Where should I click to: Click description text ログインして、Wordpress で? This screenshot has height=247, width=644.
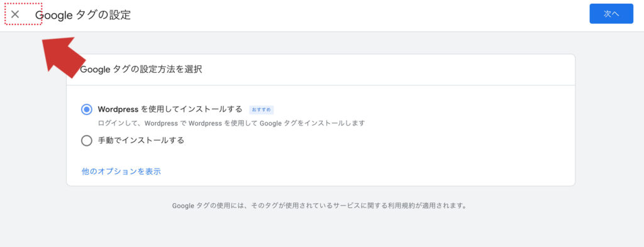pos(142,123)
